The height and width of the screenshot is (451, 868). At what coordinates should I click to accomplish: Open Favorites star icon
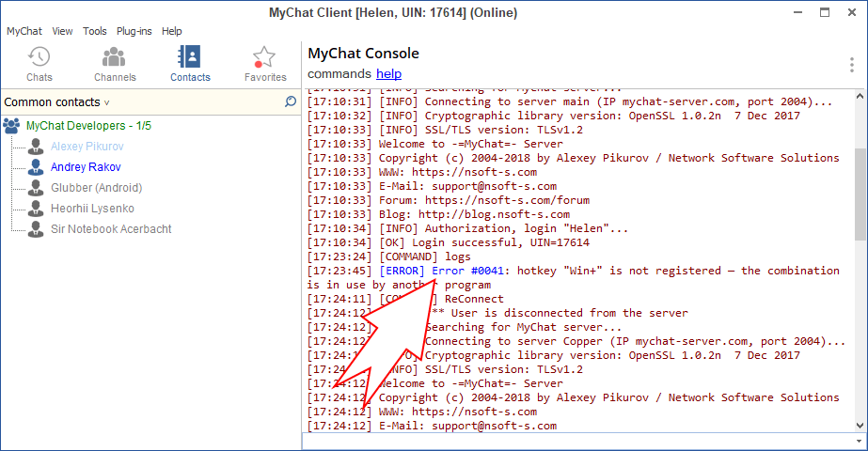pyautogui.click(x=264, y=57)
